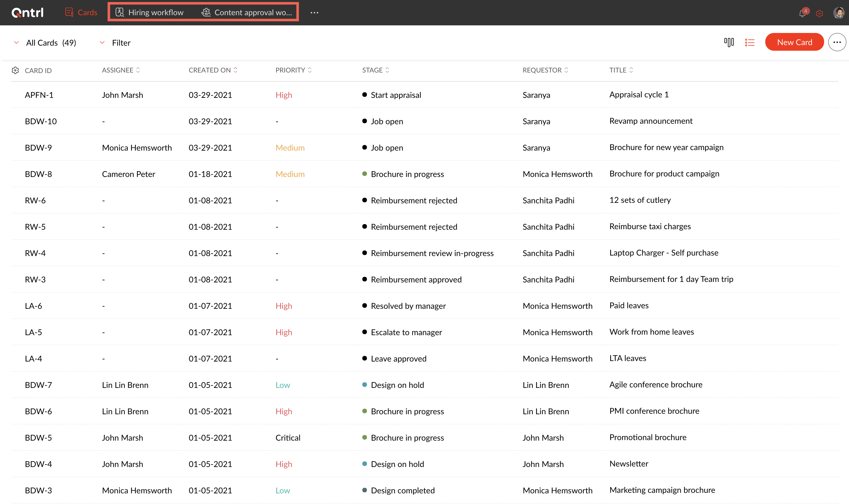Toggle sort on Assignee column
This screenshot has width=849, height=504.
(138, 70)
